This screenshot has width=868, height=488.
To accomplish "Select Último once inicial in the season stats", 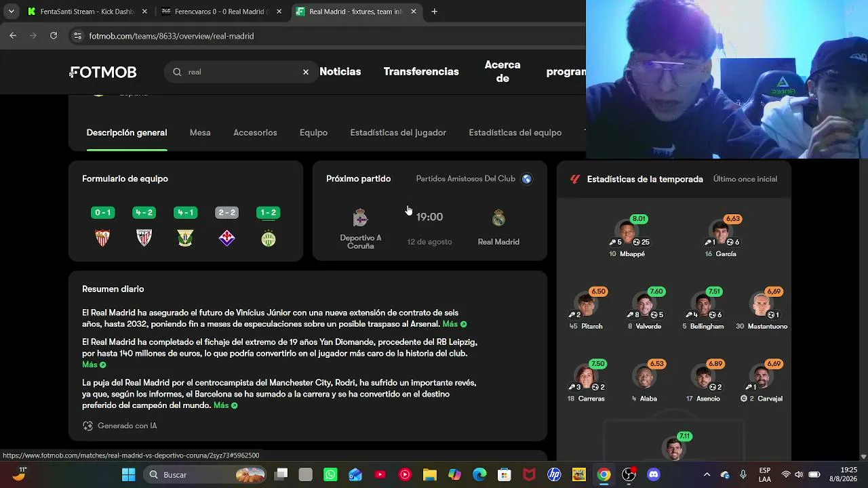I will (745, 179).
